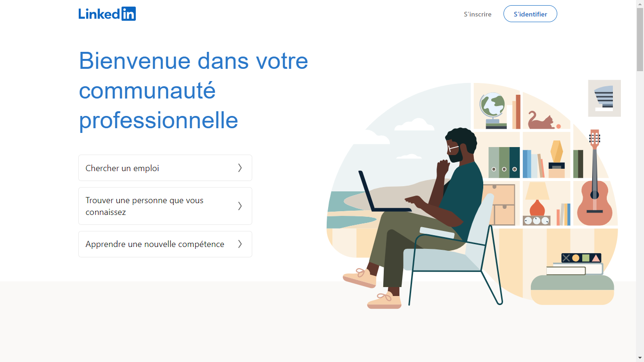Viewport: 644px width, 362px height.
Task: Click the Bienvenue dans votre communauté heading
Action: click(x=193, y=90)
